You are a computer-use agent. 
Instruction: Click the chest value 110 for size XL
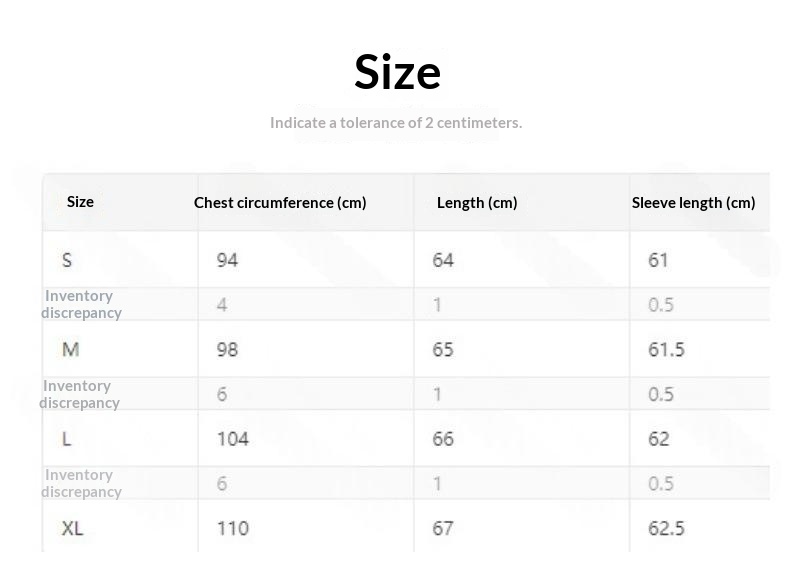coord(233,528)
